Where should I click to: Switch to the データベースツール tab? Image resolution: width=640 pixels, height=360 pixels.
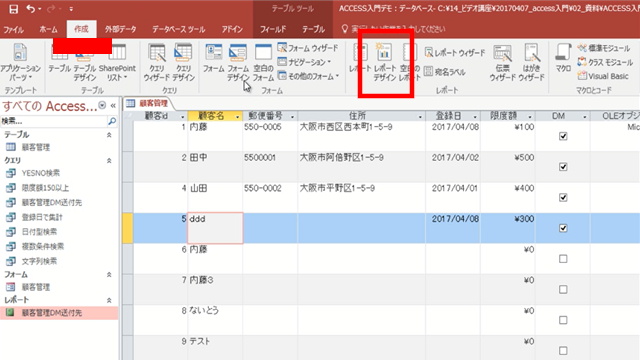(178, 29)
